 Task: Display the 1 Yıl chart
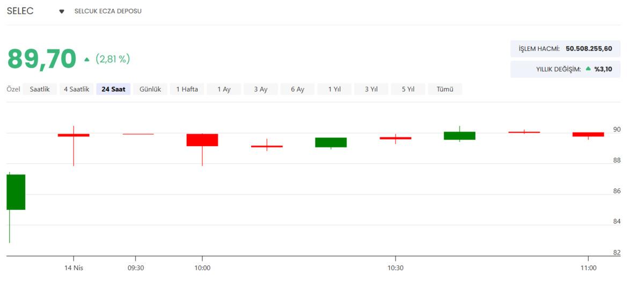coord(334,89)
